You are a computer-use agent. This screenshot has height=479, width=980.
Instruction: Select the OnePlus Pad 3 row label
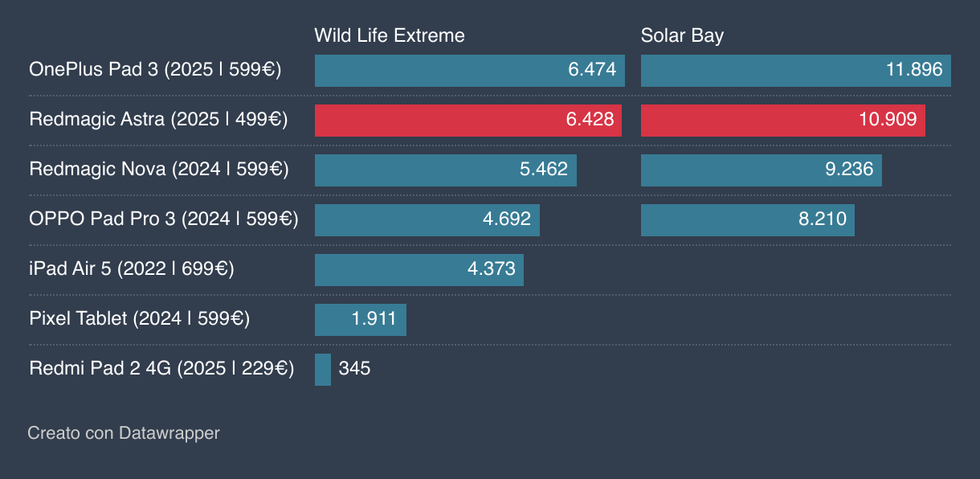tap(155, 70)
